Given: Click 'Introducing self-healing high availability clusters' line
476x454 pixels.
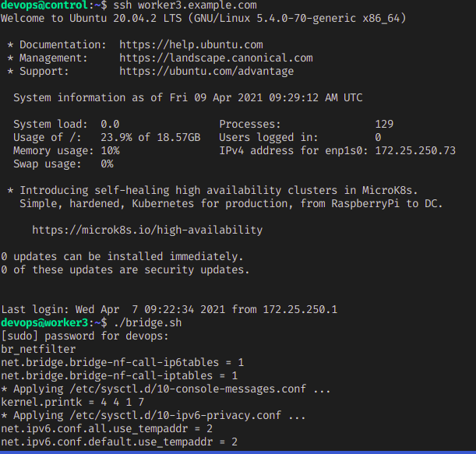Looking at the screenshot, I should tap(213, 191).
